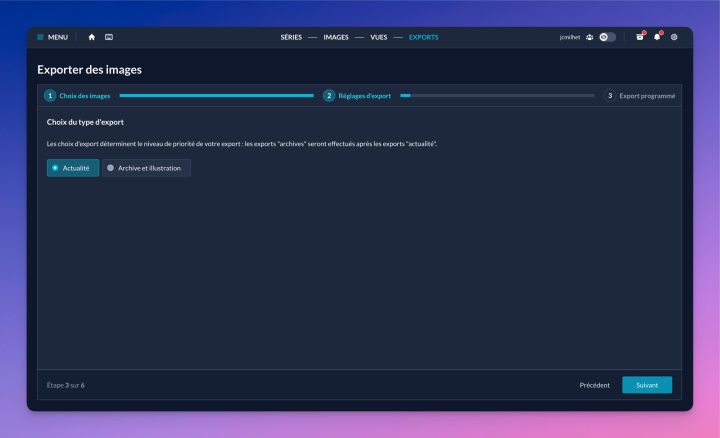Click the Réglages d'export progress bar
The height and width of the screenshot is (438, 720).
(497, 95)
